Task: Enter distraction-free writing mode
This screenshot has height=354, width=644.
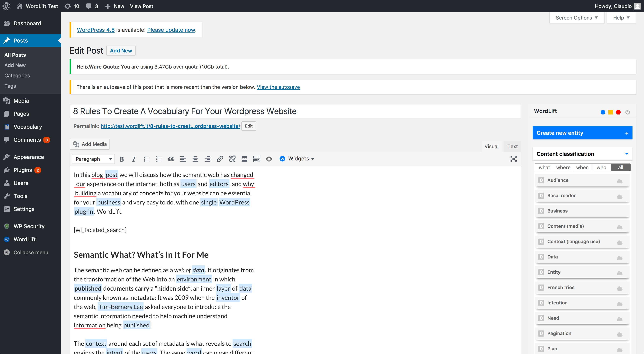Action: pyautogui.click(x=513, y=159)
